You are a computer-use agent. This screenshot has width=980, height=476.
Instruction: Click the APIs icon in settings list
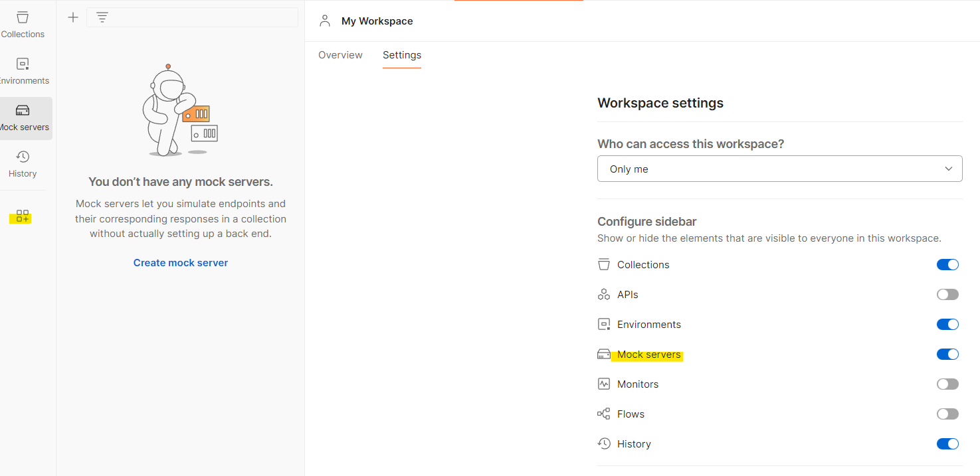tap(604, 294)
